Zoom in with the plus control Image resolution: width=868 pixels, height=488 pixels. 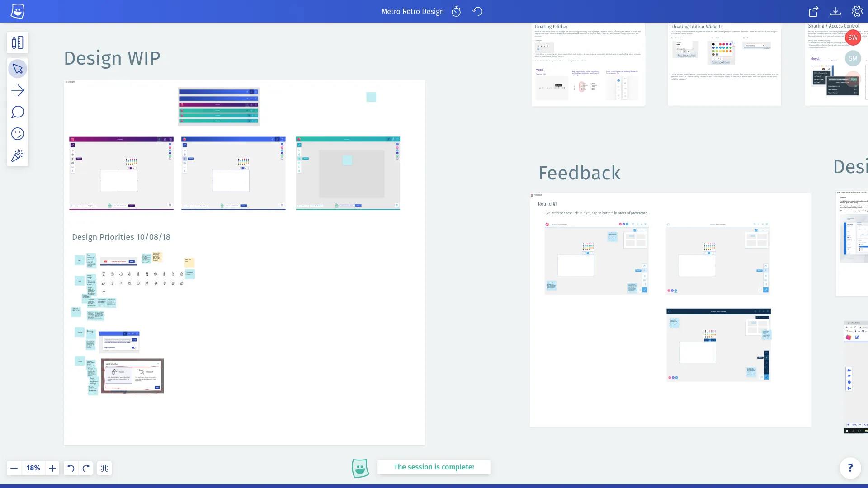[x=52, y=468]
